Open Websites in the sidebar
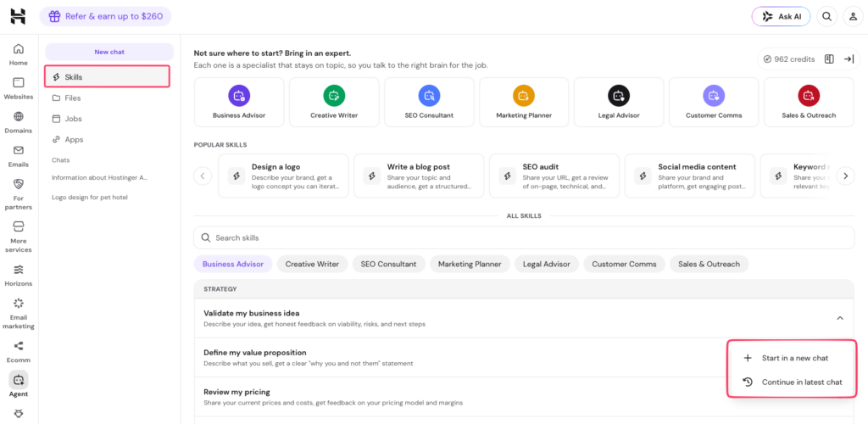868x424 pixels. [19, 88]
